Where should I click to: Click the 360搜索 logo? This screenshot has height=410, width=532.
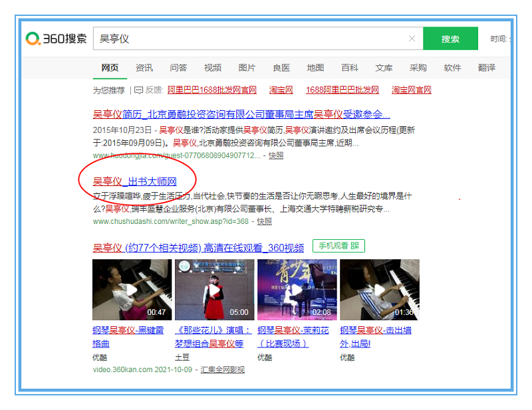click(x=57, y=39)
